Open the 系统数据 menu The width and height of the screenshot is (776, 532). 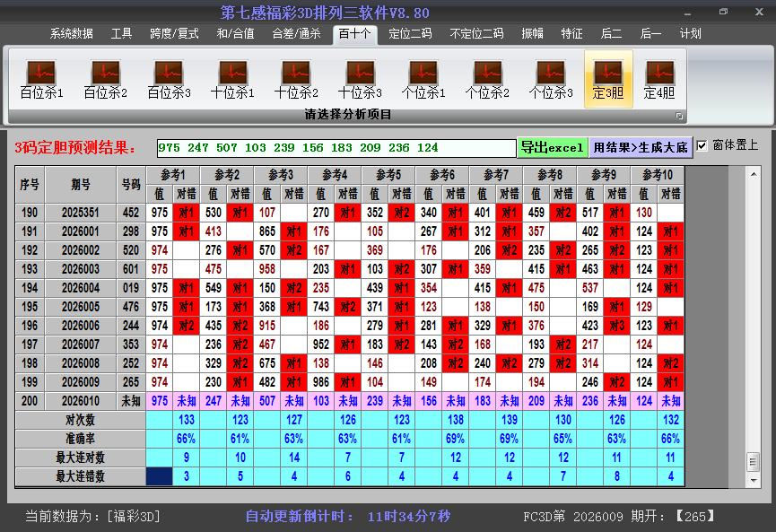[x=71, y=34]
